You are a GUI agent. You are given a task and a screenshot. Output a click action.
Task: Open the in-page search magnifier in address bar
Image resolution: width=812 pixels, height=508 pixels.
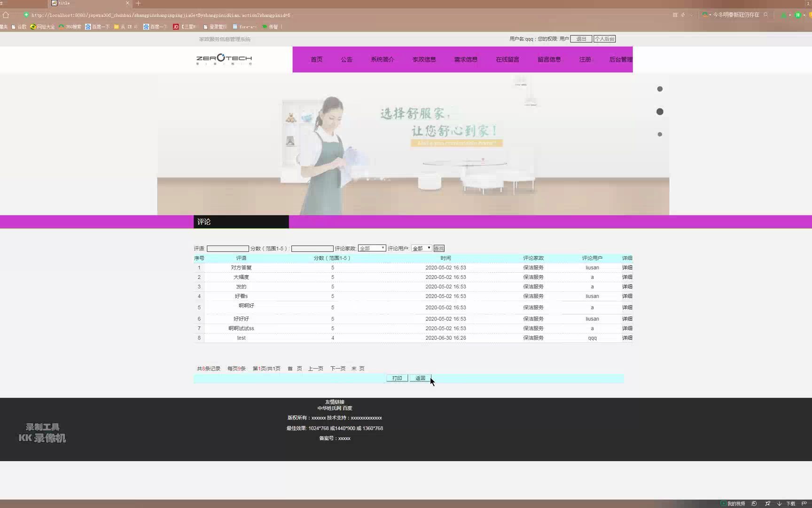766,15
